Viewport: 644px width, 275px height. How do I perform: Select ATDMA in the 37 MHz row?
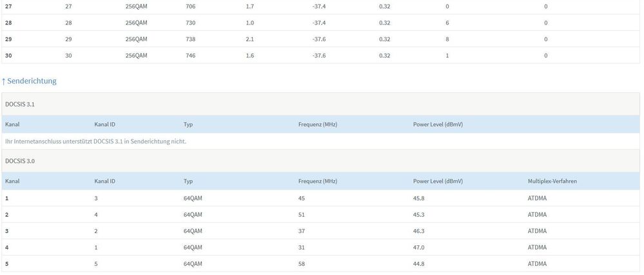(537, 231)
